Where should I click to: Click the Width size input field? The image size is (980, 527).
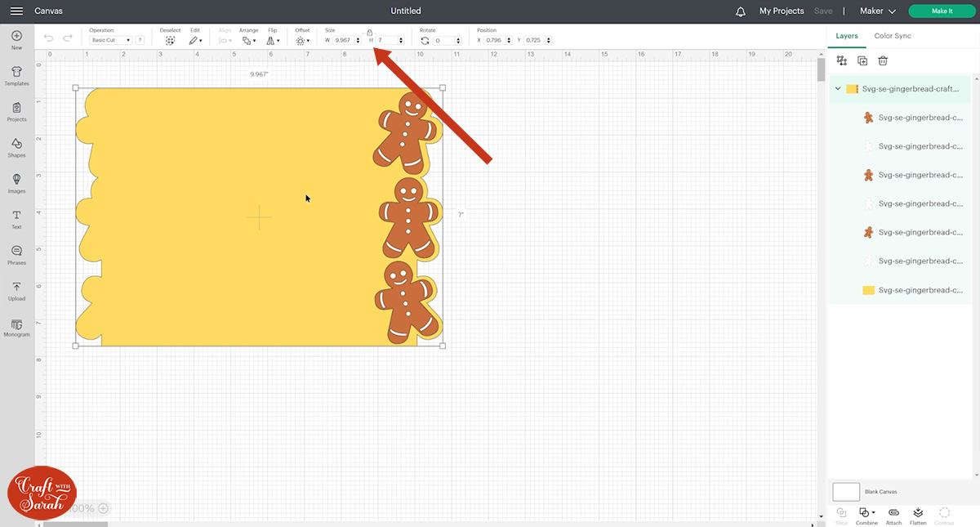(343, 40)
